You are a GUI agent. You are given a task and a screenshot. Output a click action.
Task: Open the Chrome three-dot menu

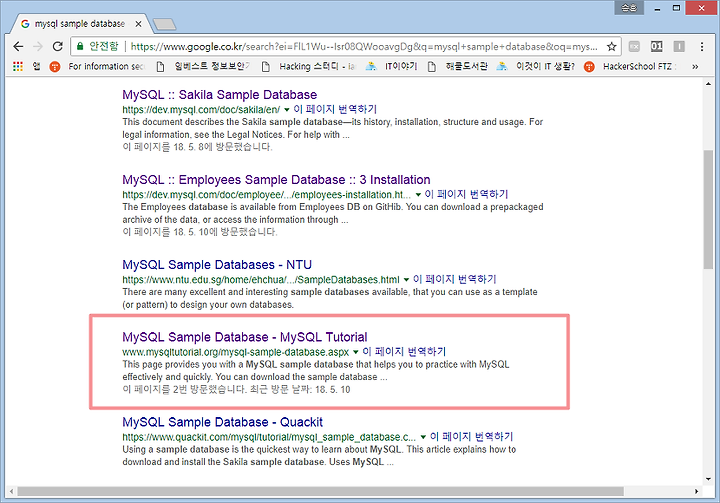702,46
